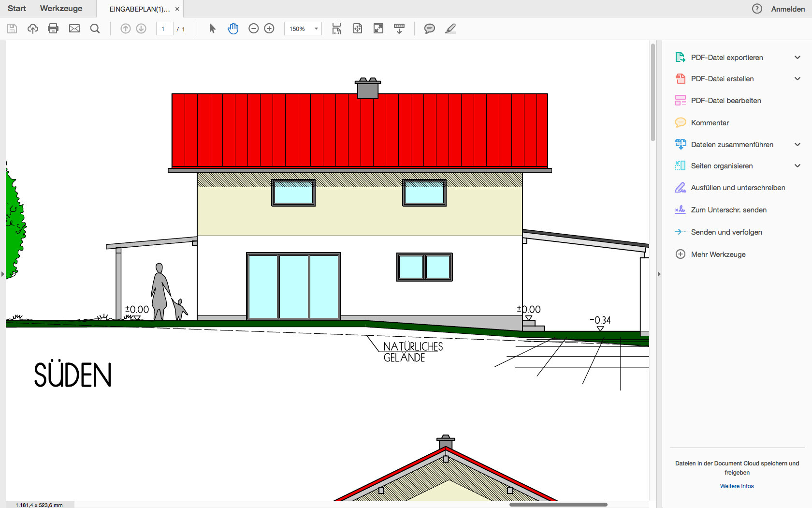Click the arrow selection tool
This screenshot has width=812, height=508.
[212, 29]
